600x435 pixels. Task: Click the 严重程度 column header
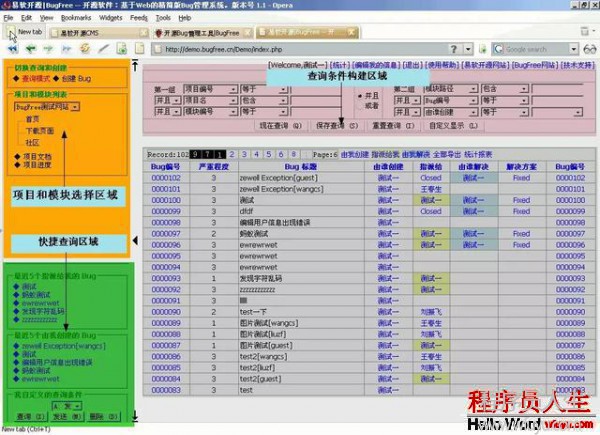(214, 167)
